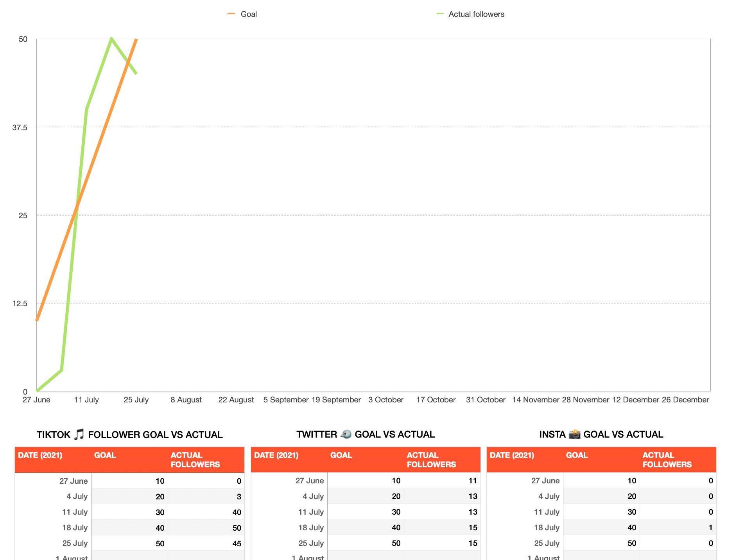Select the music note emoji in the TikTok title
Screen dimensions: 735x560
(x=79, y=434)
